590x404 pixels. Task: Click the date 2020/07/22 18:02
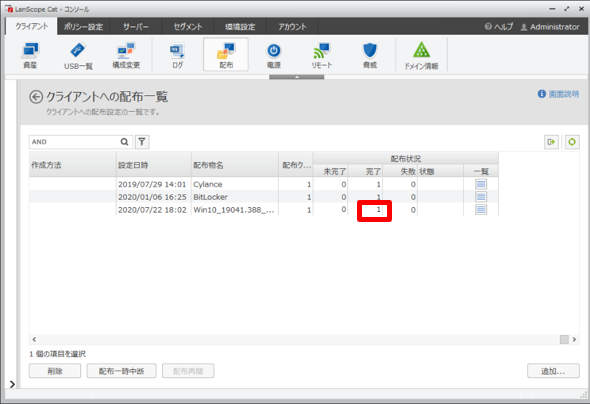point(152,210)
